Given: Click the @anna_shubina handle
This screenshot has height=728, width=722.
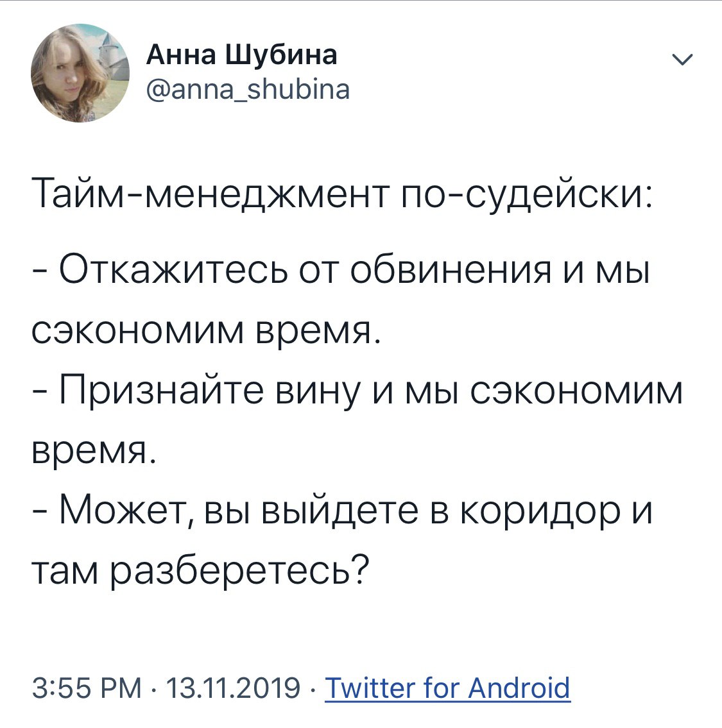Looking at the screenshot, I should 248,89.
